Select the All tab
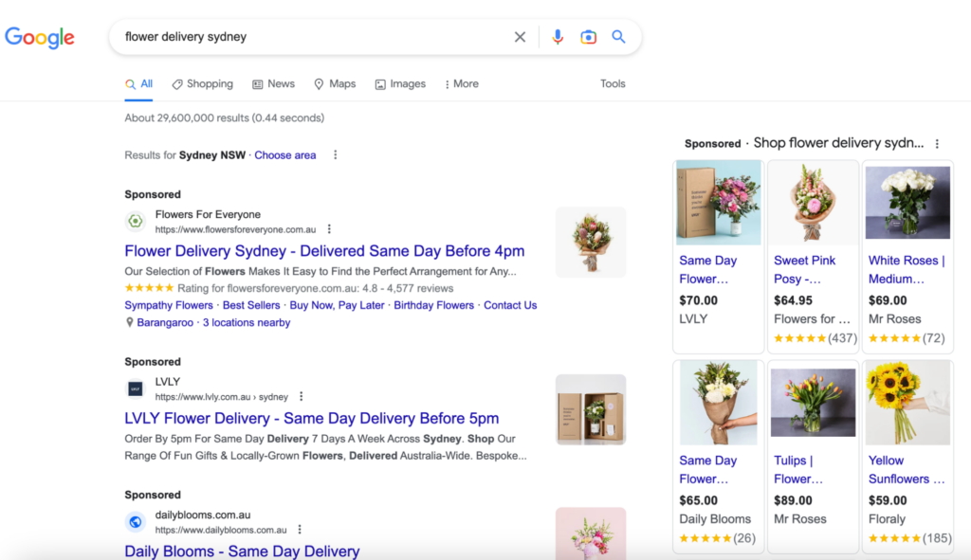Viewport: 971px width, 560px height. 138,84
